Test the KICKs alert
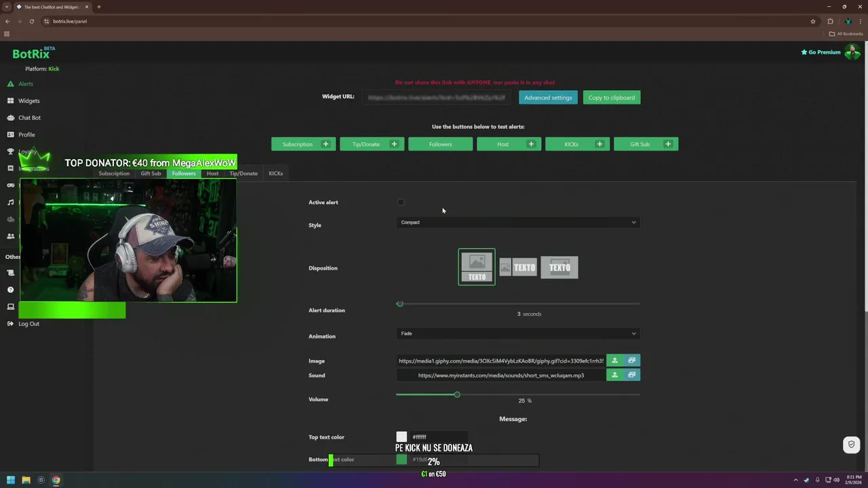This screenshot has height=488, width=868. (571, 144)
